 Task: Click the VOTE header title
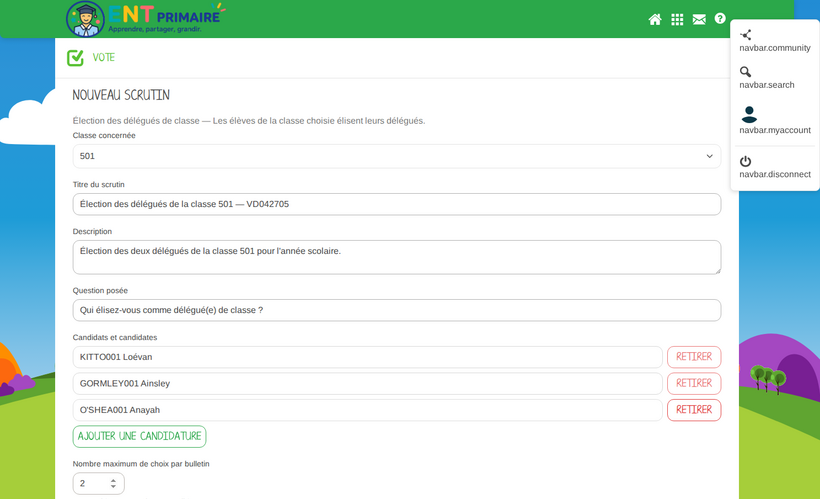click(x=104, y=58)
